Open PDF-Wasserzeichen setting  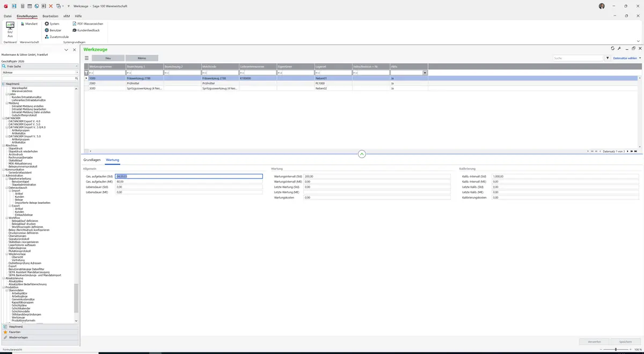(88, 24)
